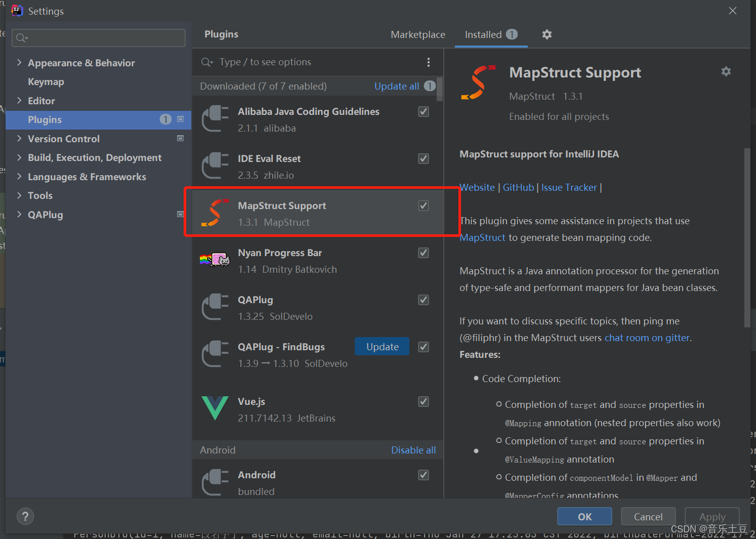Click the Cancel button
Viewport: 756px width, 539px height.
pos(648,516)
